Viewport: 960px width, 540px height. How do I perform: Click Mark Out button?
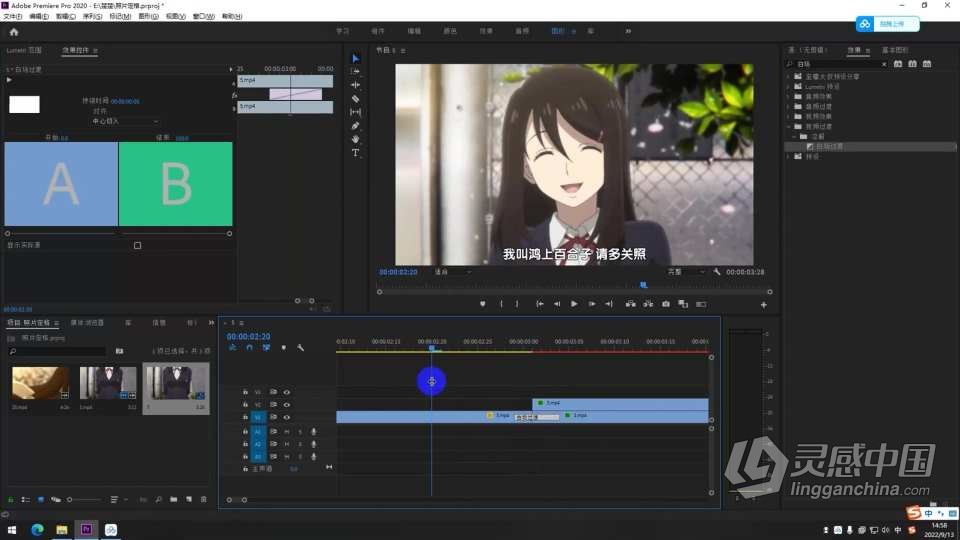pos(517,304)
